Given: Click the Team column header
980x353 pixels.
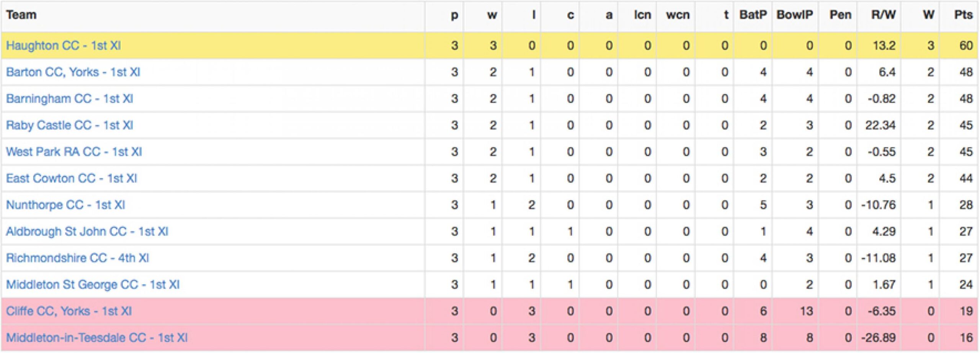Looking at the screenshot, I should tap(21, 15).
